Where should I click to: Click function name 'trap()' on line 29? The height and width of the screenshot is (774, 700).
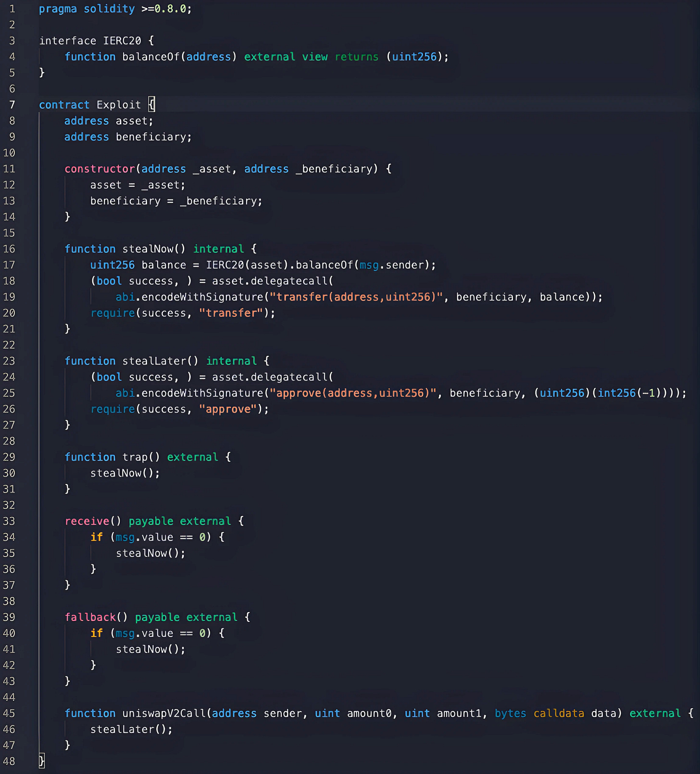141,457
